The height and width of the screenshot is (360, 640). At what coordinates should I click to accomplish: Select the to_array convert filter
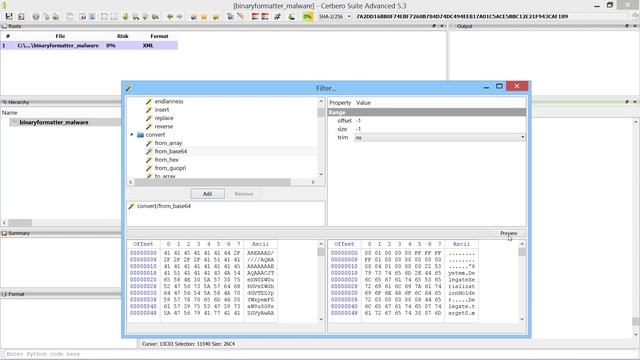(x=165, y=176)
